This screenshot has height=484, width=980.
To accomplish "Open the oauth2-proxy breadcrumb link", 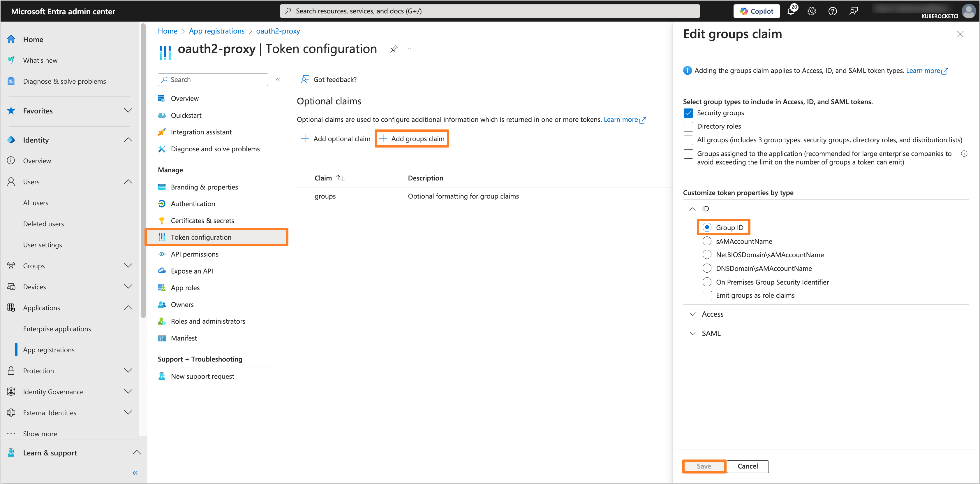I will [x=278, y=30].
